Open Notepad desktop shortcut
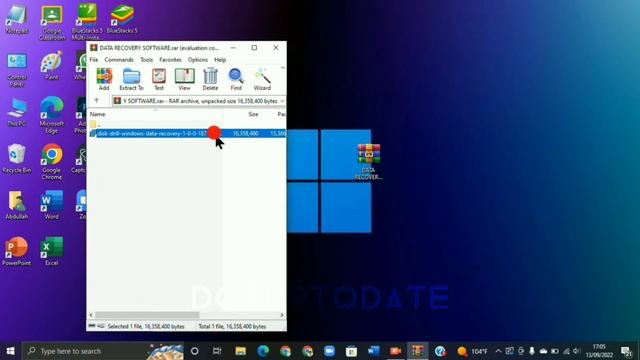 17,20
